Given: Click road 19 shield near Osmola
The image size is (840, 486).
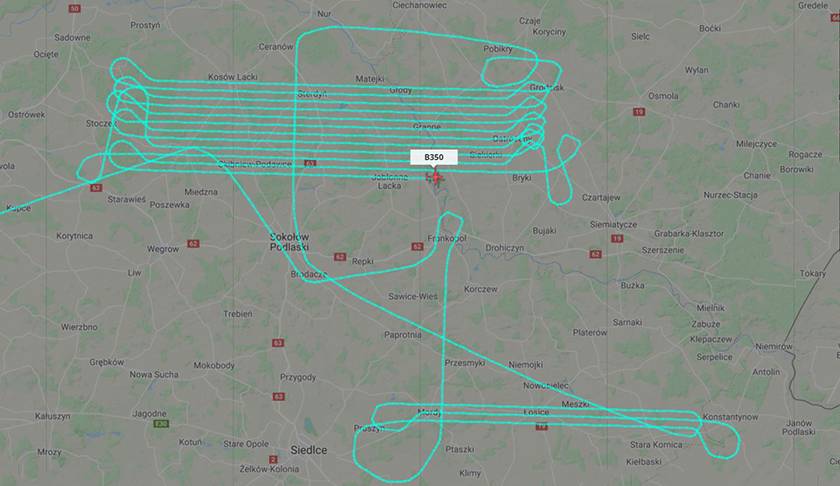Looking at the screenshot, I should coord(639,111).
